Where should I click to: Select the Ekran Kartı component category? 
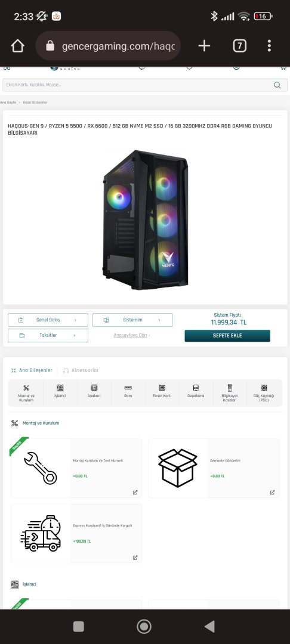coord(162,391)
